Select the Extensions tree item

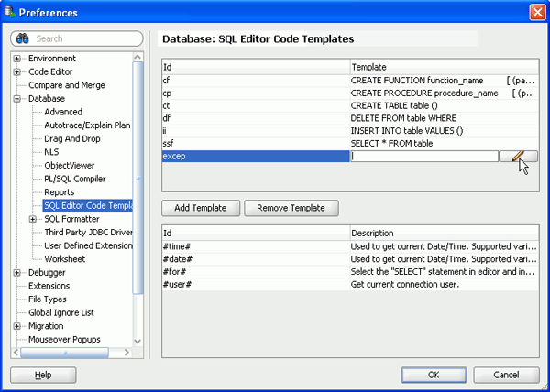[49, 286]
